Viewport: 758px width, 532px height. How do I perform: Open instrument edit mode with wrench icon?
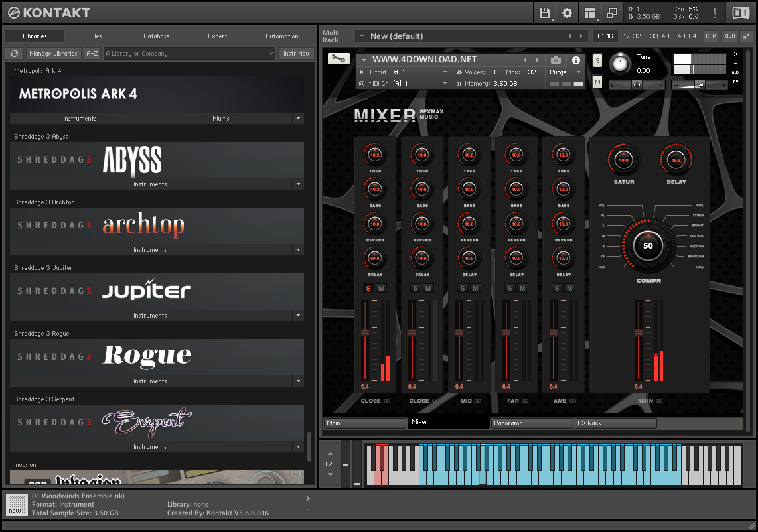(x=339, y=59)
